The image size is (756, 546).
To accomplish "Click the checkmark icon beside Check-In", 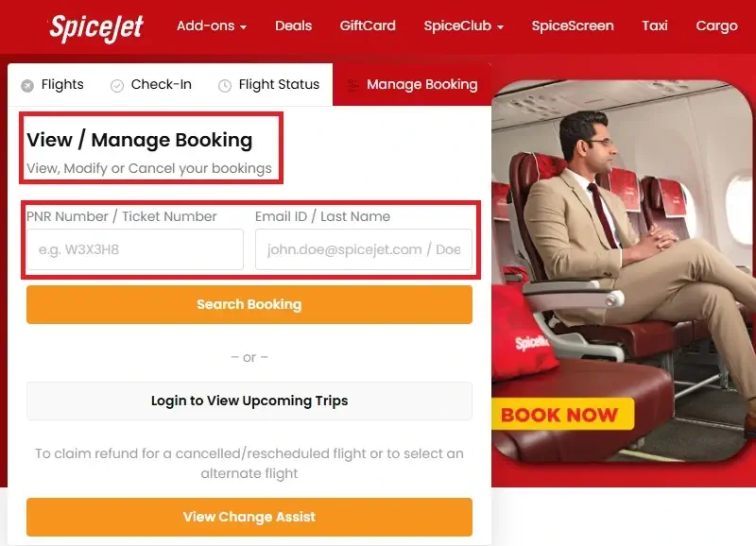I will (x=117, y=86).
